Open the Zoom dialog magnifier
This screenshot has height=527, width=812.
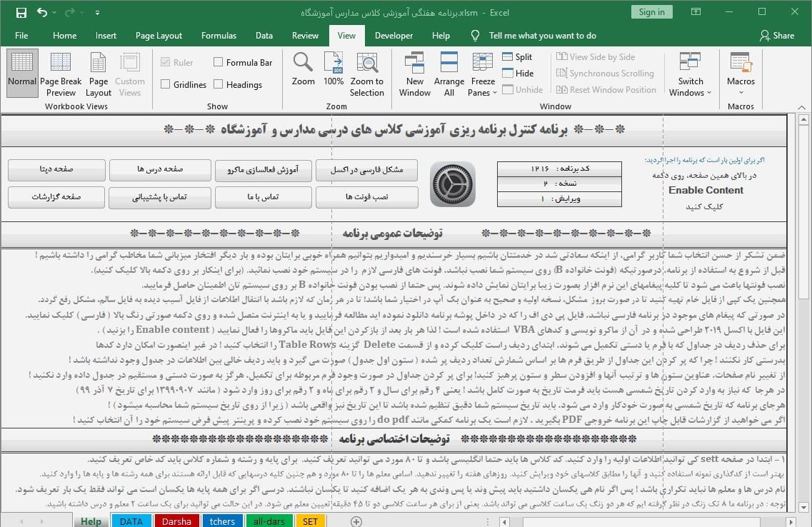click(x=303, y=69)
